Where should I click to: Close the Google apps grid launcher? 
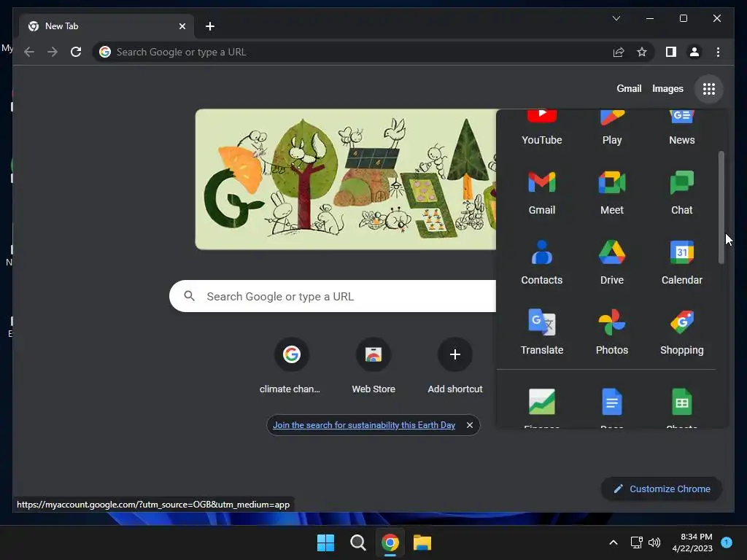point(709,88)
